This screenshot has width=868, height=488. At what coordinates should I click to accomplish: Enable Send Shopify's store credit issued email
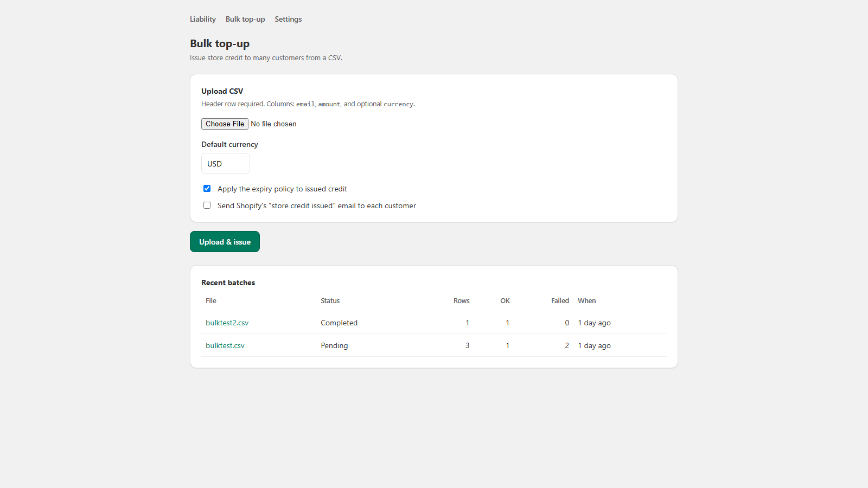click(x=207, y=206)
